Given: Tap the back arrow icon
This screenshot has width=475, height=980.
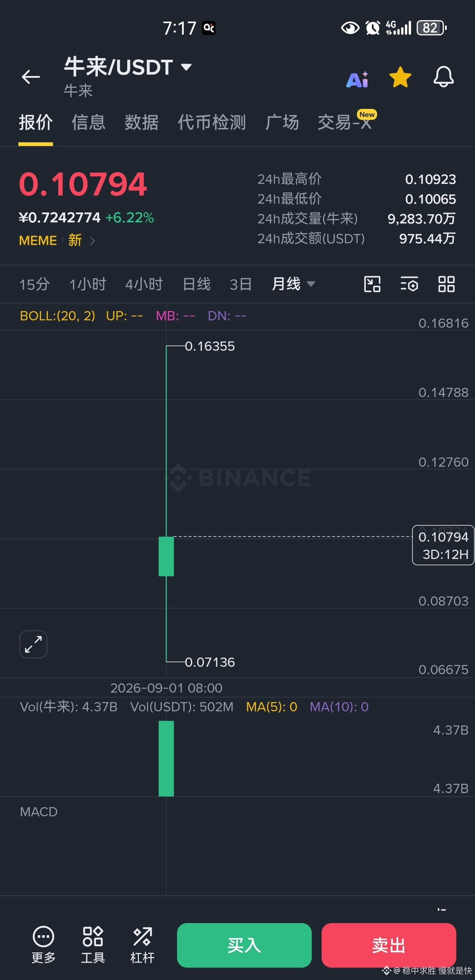Looking at the screenshot, I should [31, 77].
